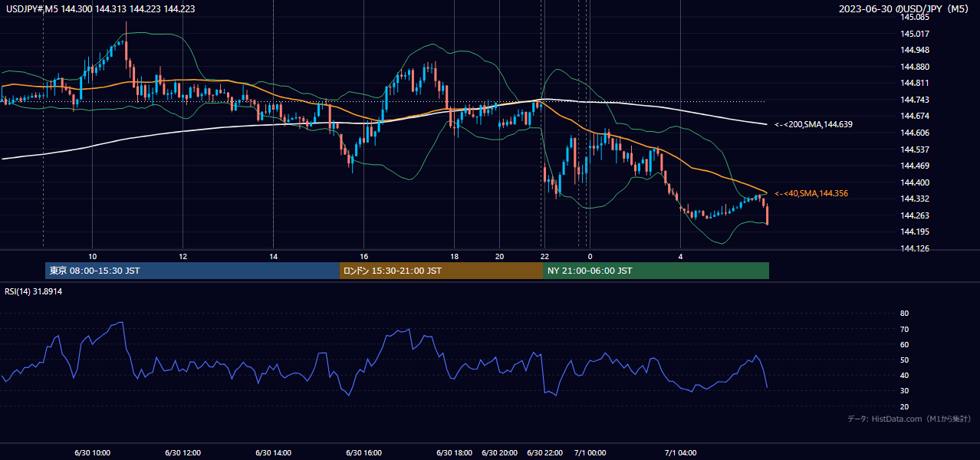Screen dimensions: 980x460
Task: Click price axis value 144.811
Action: click(915, 83)
